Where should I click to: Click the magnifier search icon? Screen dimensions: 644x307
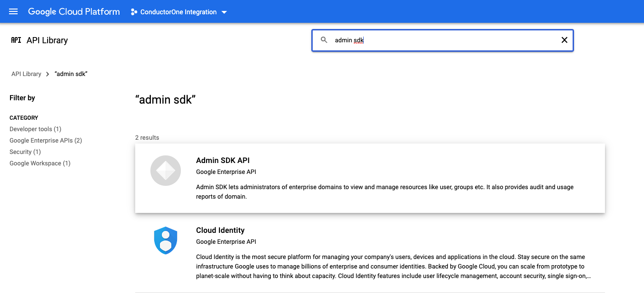(x=324, y=40)
